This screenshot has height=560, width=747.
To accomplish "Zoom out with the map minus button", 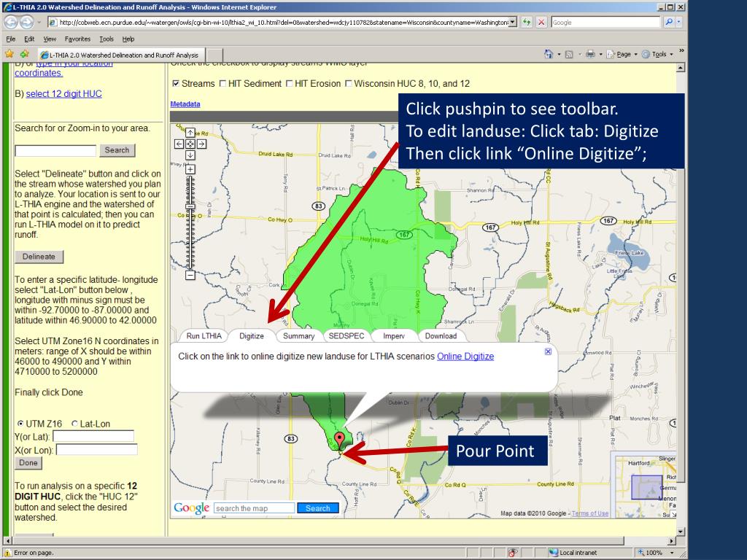I will point(190,275).
